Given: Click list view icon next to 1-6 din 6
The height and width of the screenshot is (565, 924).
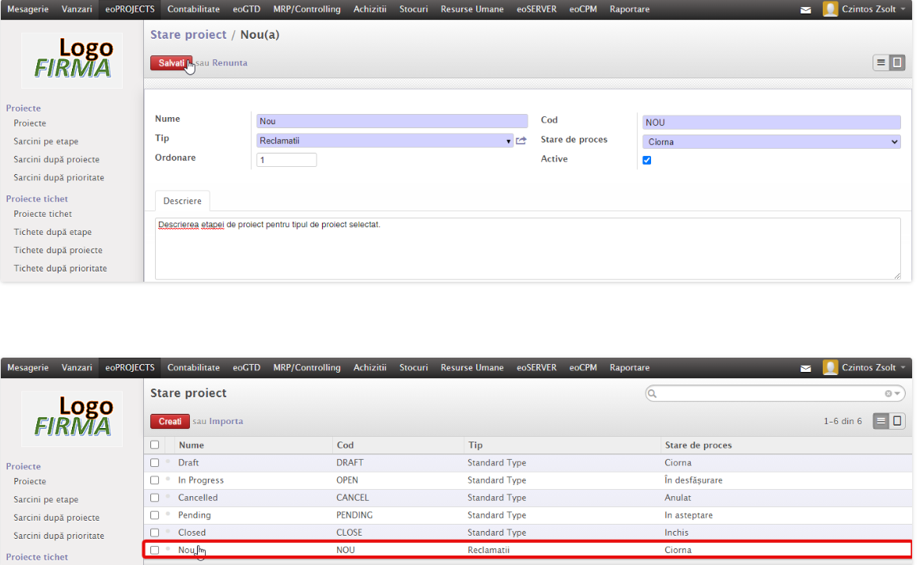Looking at the screenshot, I should (881, 421).
